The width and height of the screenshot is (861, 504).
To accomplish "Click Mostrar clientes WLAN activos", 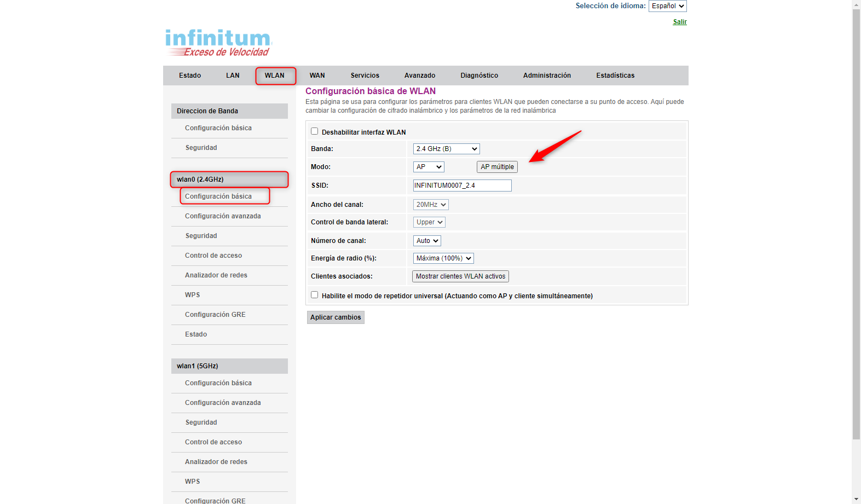I will tap(460, 276).
